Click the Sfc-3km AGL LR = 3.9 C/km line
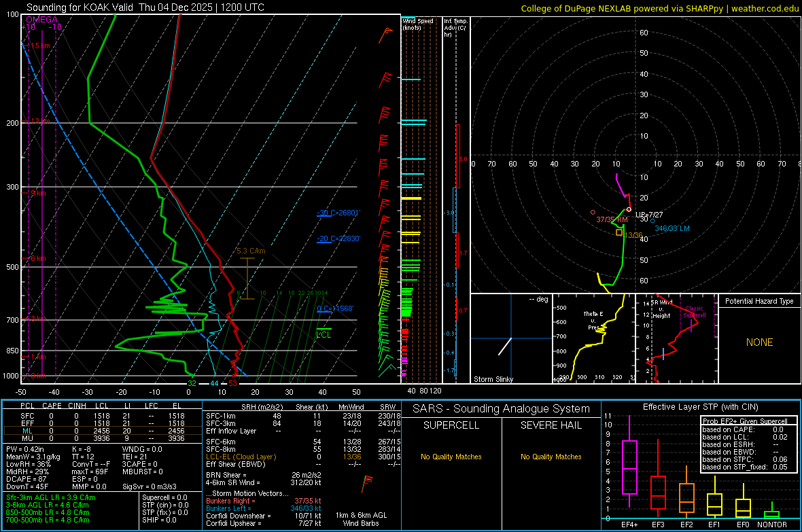802x532 pixels. pyautogui.click(x=51, y=497)
